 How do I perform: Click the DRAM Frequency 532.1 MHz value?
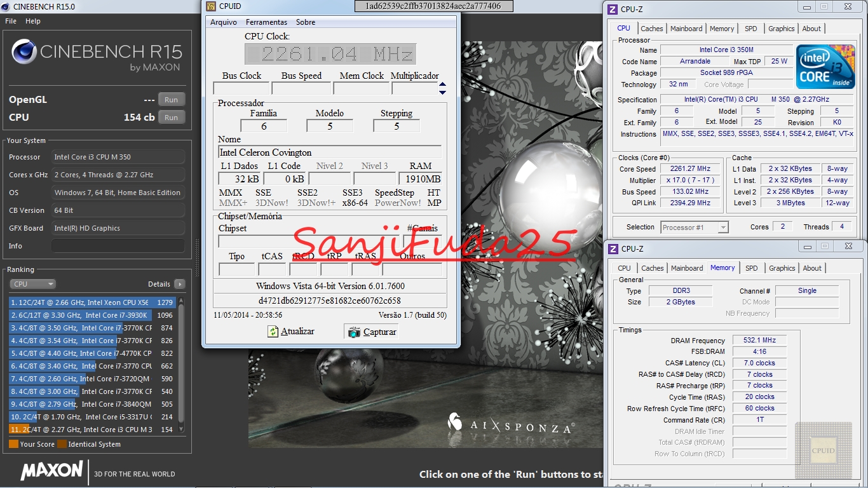(x=759, y=341)
